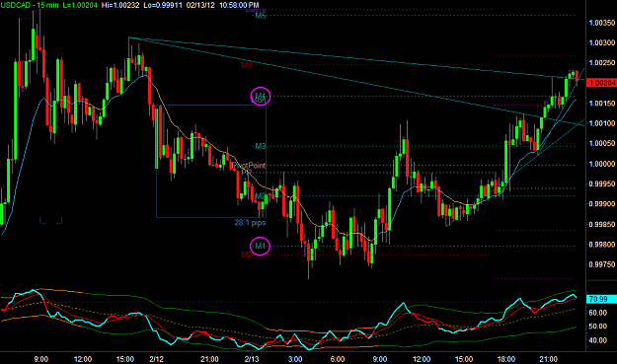Click the 0.99850 price axis label
This screenshot has width=617, height=364.
[602, 224]
